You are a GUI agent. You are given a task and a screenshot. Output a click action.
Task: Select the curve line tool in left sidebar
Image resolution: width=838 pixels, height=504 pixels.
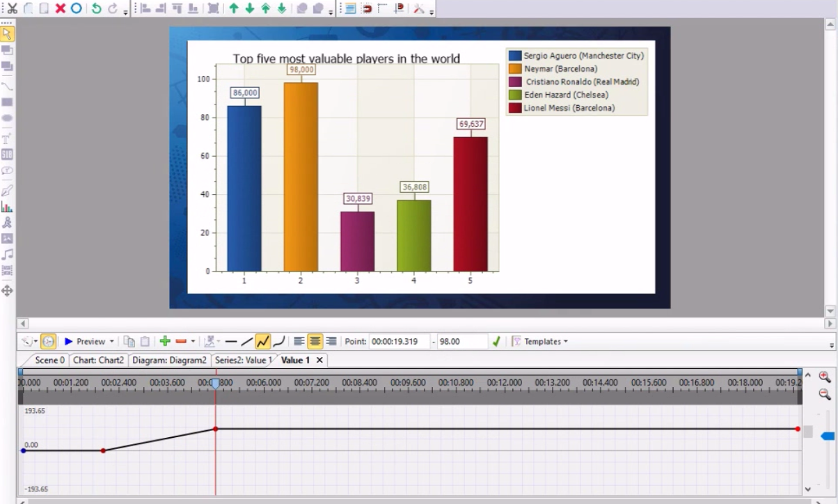tap(7, 87)
